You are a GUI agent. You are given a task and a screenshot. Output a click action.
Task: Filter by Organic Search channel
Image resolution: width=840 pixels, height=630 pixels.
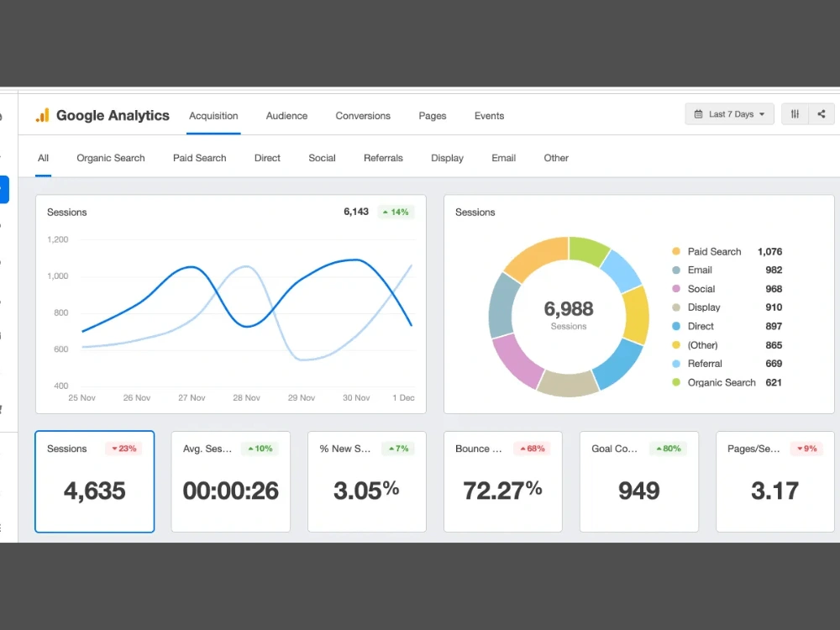point(110,158)
